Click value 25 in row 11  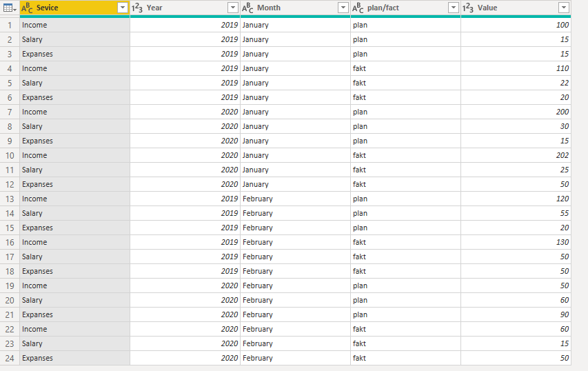(516, 170)
